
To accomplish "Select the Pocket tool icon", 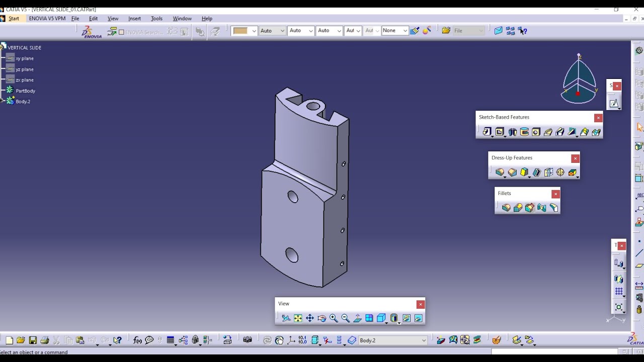I will [x=499, y=132].
